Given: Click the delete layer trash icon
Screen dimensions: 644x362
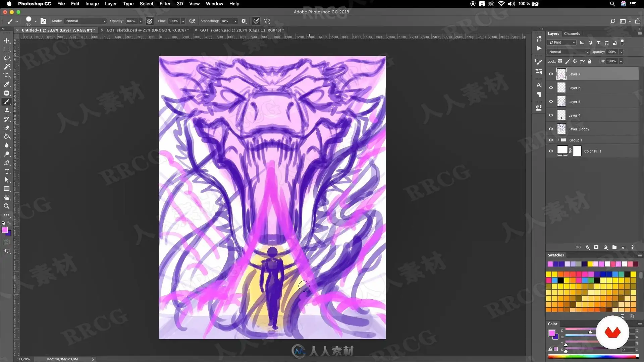Looking at the screenshot, I should pos(632,247).
